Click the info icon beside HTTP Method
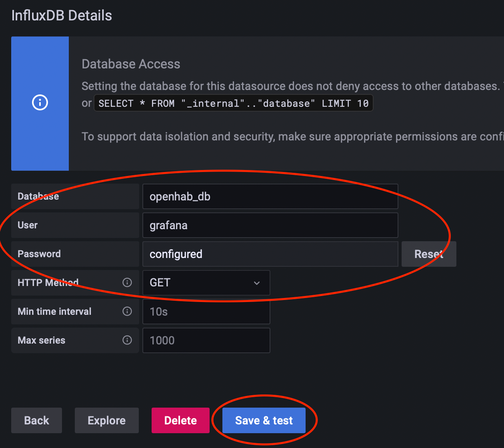504x448 pixels. point(127,283)
